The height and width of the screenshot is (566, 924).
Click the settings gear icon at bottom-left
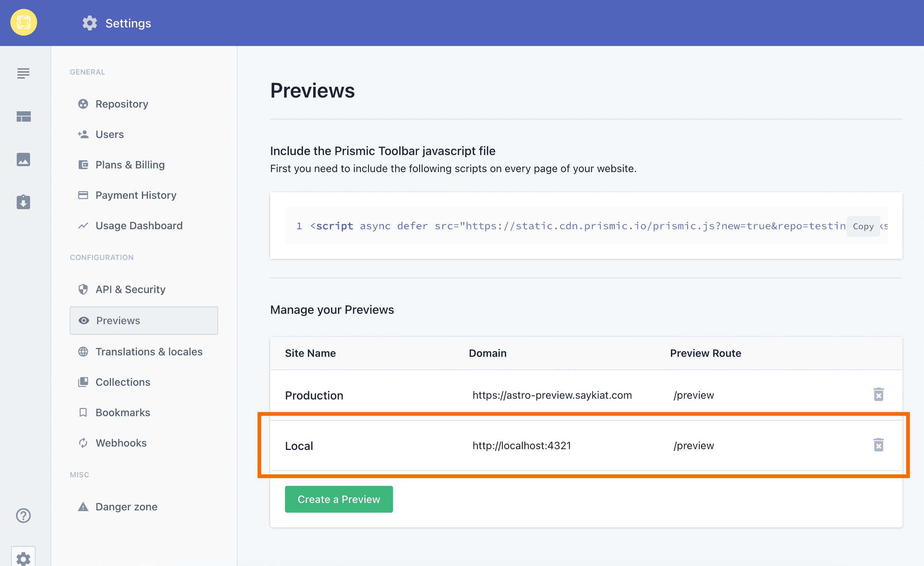[x=23, y=559]
